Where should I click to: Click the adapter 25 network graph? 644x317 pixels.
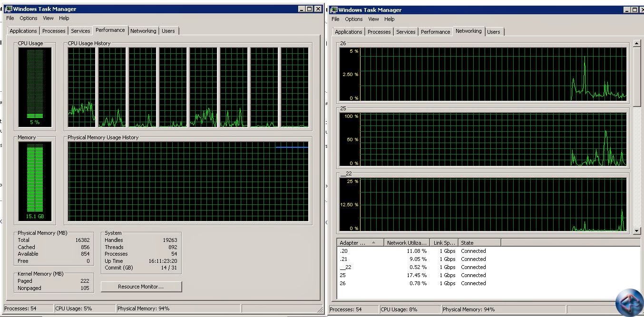pyautogui.click(x=483, y=139)
